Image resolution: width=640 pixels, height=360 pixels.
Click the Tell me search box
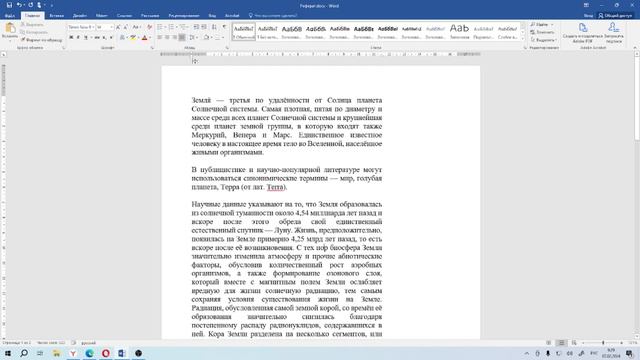point(273,16)
